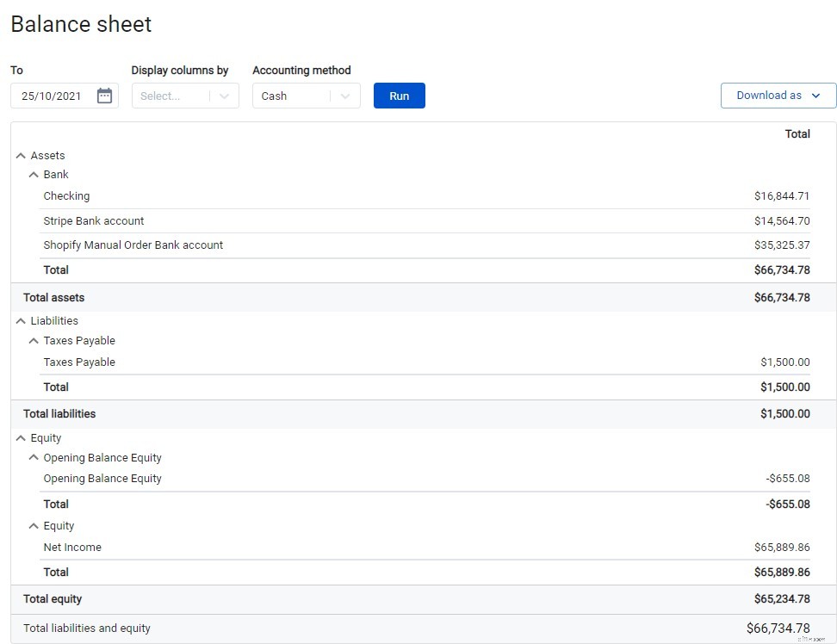Click the Checking account row
The image size is (837, 644).
point(66,195)
